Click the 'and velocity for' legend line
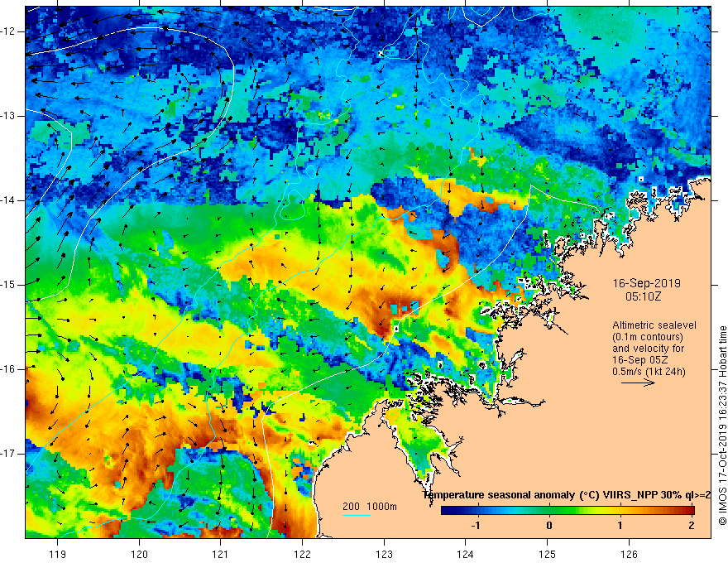This screenshot has width=728, height=563. pyautogui.click(x=648, y=349)
